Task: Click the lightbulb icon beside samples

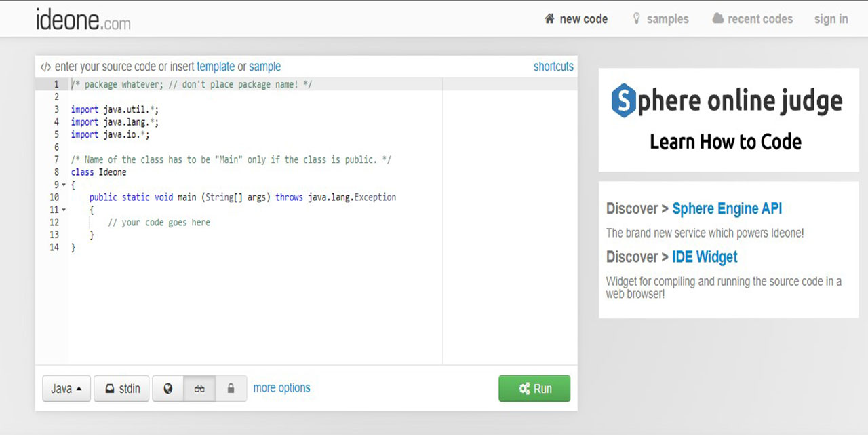Action: [x=636, y=19]
